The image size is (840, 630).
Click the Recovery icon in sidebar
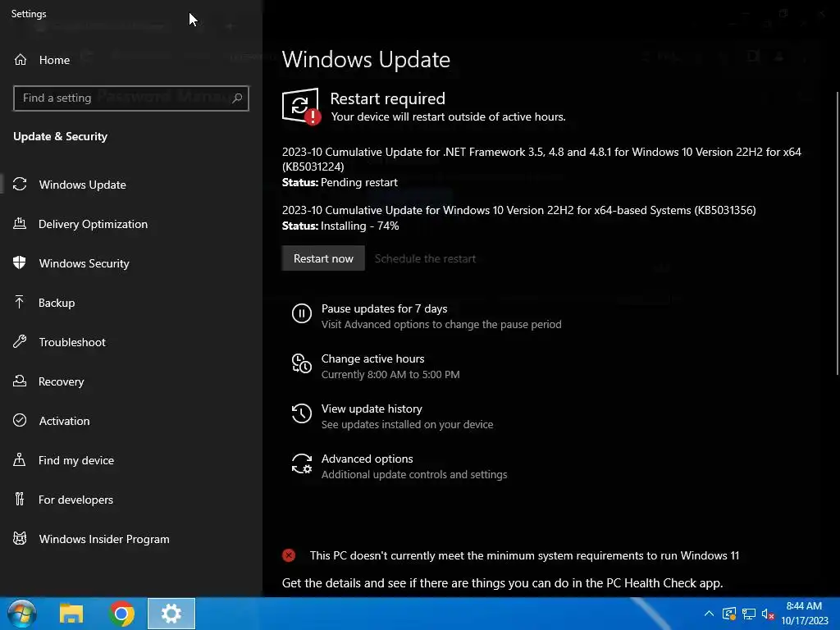[x=20, y=381]
